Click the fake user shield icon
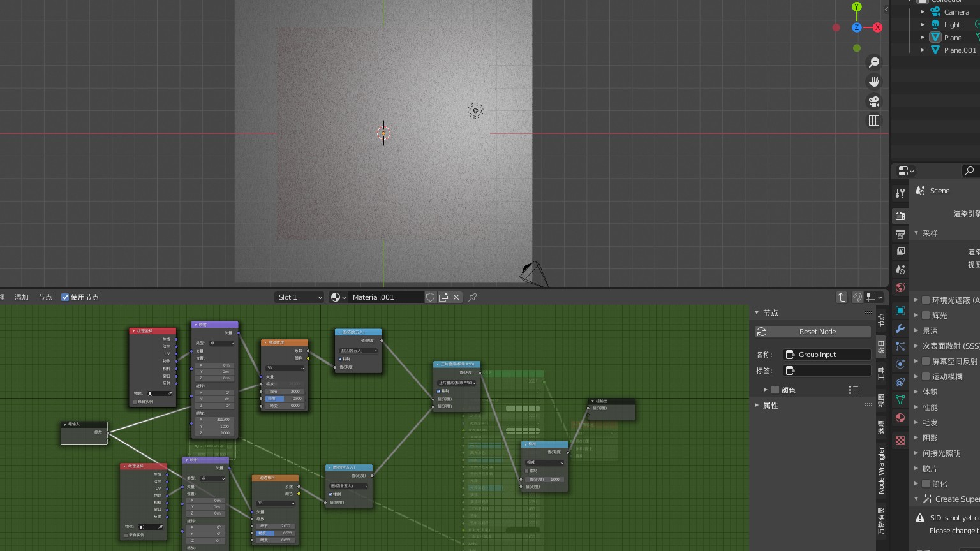The width and height of the screenshot is (980, 551). (431, 297)
